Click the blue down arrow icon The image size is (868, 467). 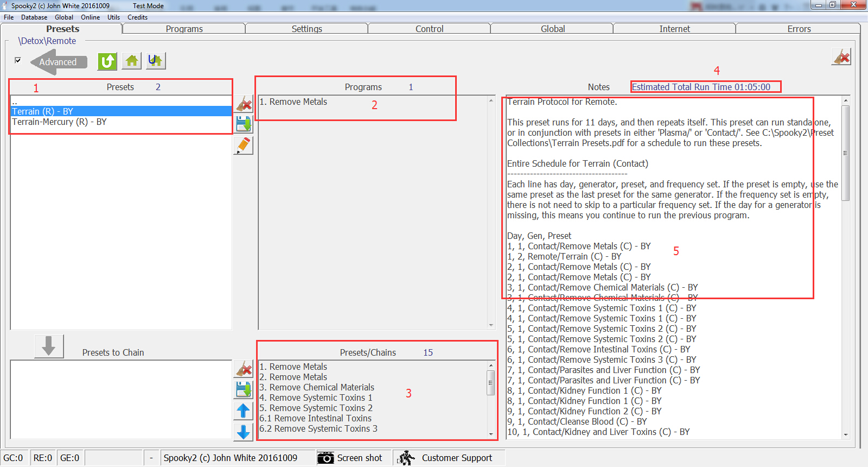pyautogui.click(x=244, y=432)
